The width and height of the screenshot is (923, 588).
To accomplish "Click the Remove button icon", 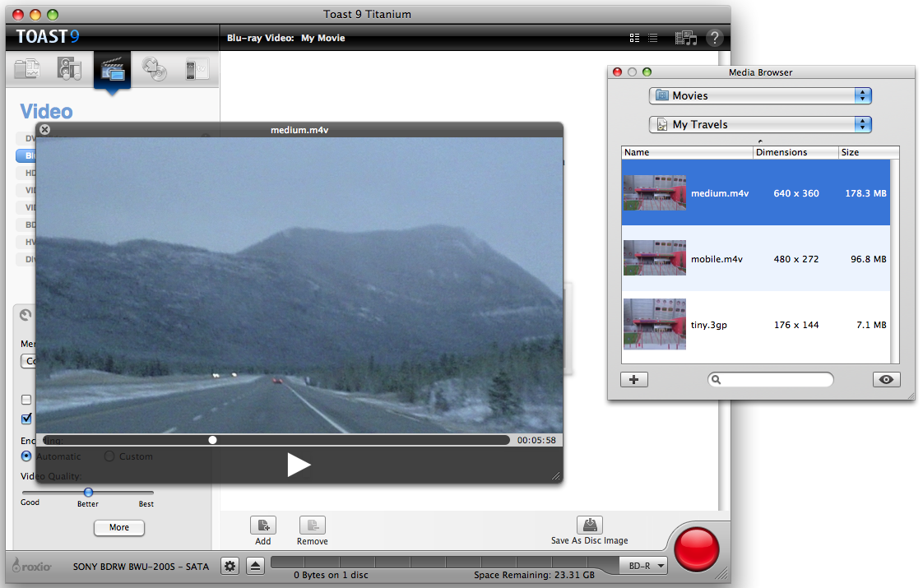I will [x=312, y=525].
